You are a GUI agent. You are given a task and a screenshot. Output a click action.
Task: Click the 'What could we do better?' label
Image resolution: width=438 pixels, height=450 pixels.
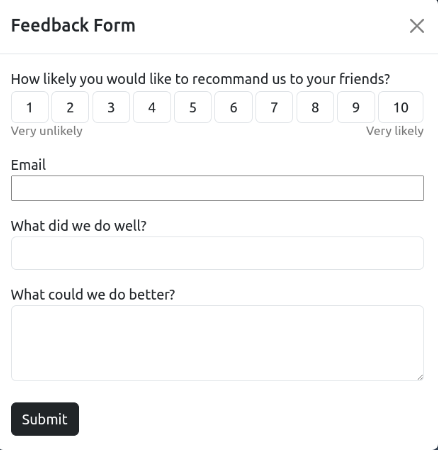[93, 295]
